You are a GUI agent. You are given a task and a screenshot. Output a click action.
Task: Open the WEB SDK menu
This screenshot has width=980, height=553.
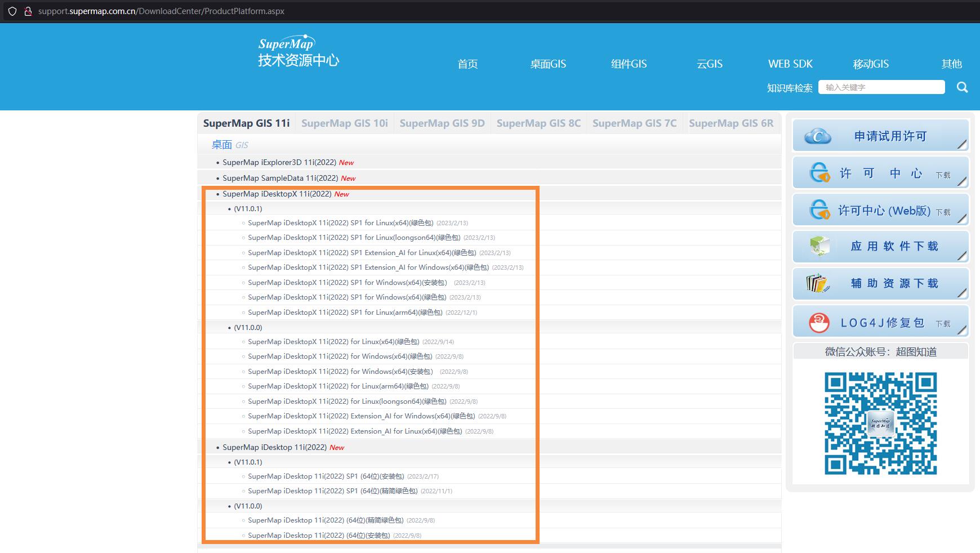pos(791,64)
